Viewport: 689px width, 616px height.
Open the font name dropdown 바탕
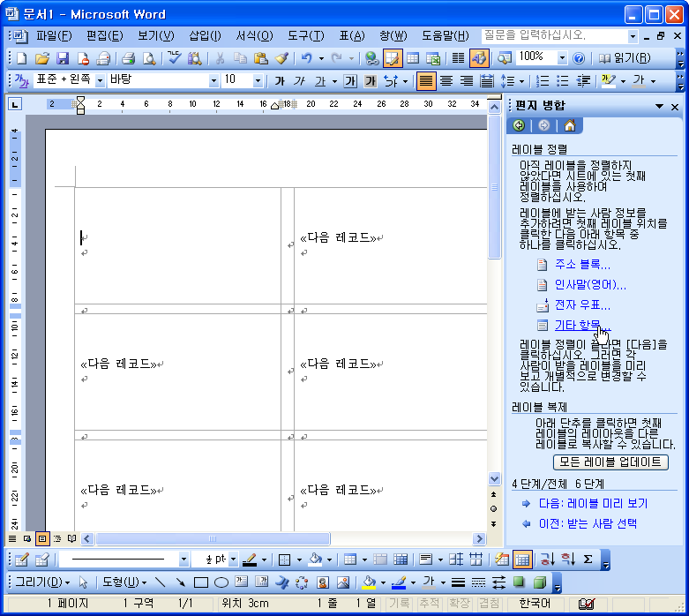213,81
